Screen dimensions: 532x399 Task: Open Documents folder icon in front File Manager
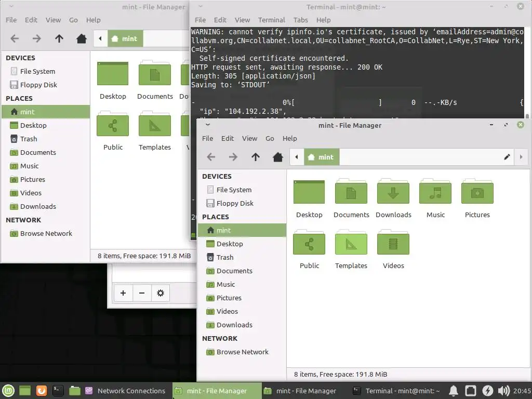click(351, 192)
